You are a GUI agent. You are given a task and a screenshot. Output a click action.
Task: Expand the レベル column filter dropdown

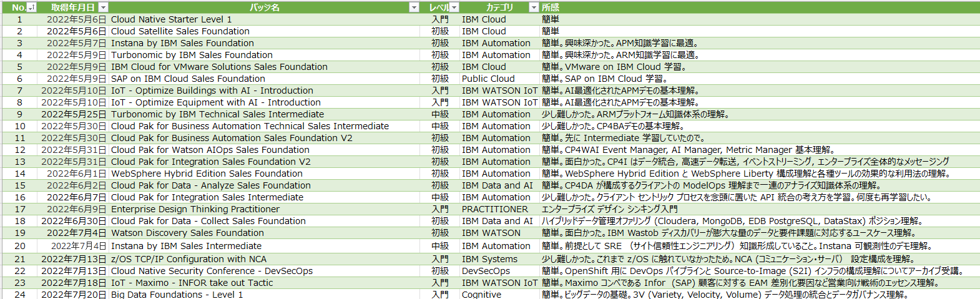click(x=454, y=7)
